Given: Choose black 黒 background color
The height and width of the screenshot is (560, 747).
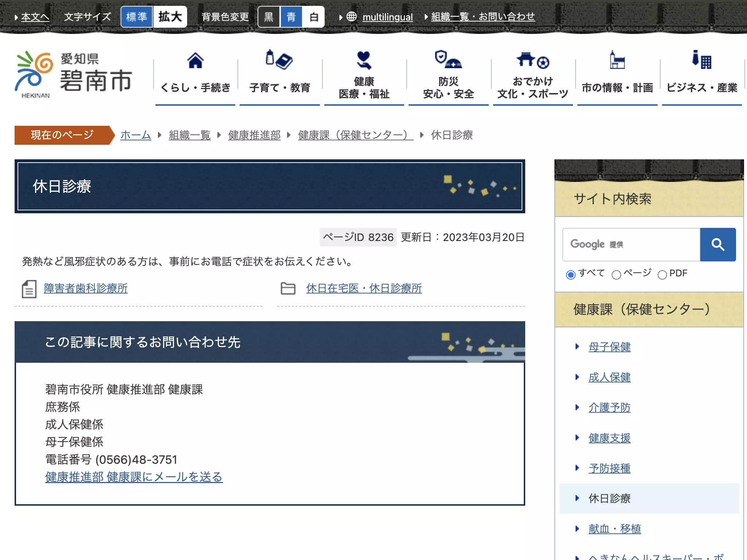Looking at the screenshot, I should click(x=269, y=17).
